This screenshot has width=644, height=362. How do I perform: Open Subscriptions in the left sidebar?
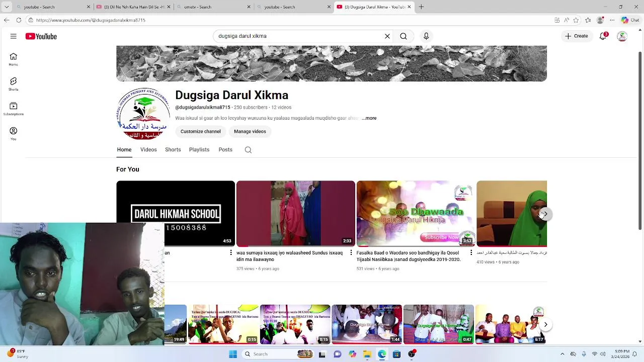click(x=14, y=109)
